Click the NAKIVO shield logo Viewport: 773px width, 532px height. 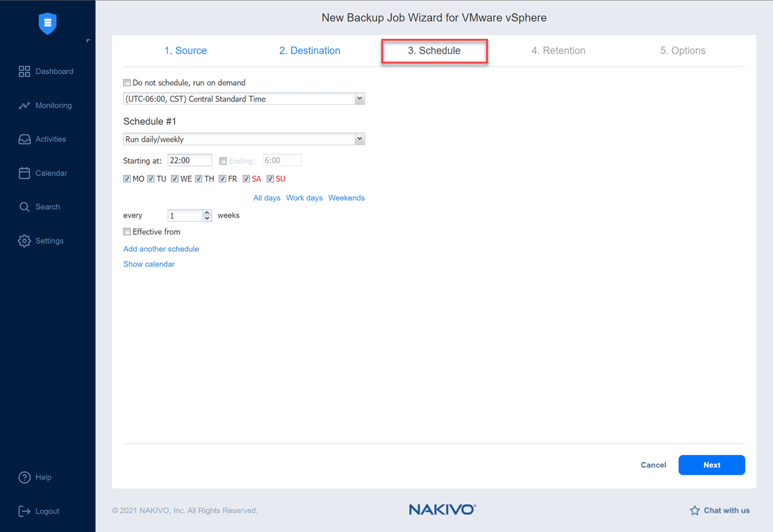click(48, 23)
